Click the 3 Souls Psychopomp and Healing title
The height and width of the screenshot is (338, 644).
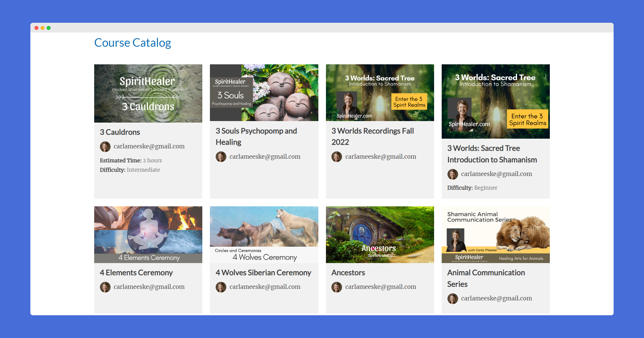point(256,137)
